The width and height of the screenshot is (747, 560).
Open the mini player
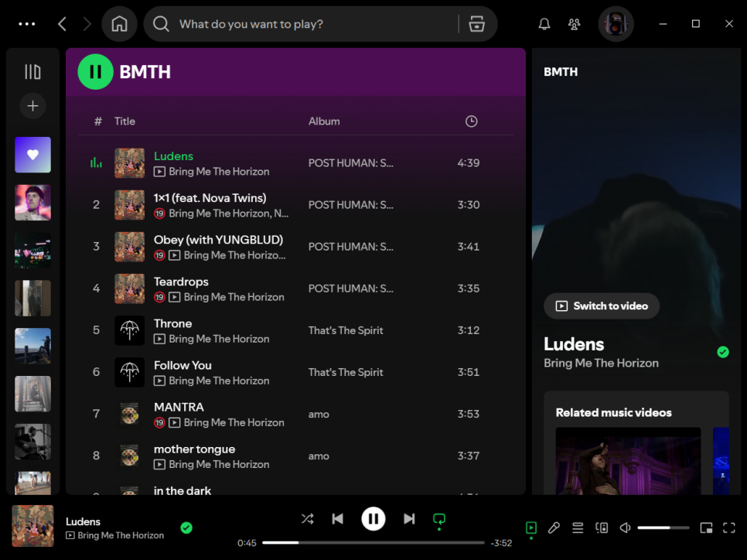click(706, 528)
